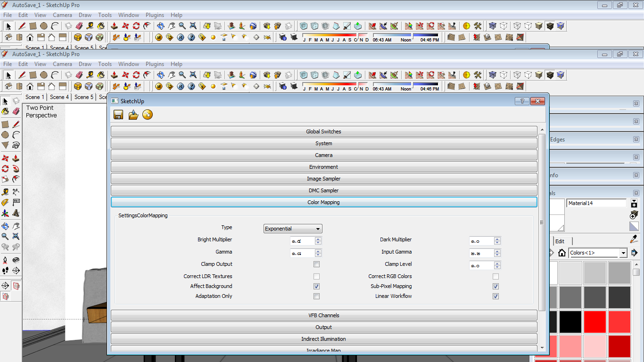Select the Protractor tool in left toolbar
The height and width of the screenshot is (362, 644).
(x=5, y=202)
